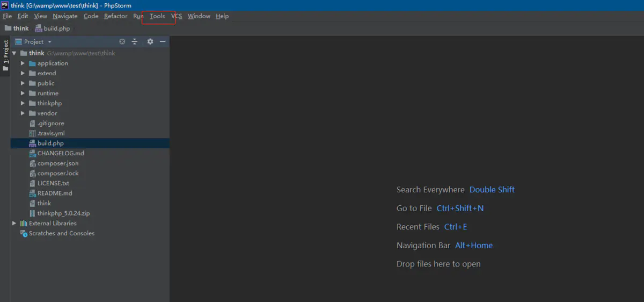Open the Code menu
644x302 pixels.
point(91,16)
